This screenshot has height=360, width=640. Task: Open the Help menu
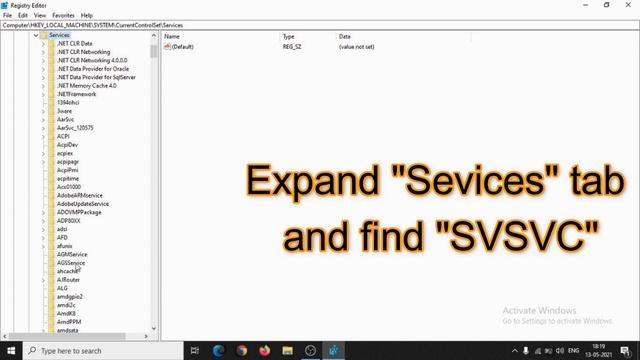point(87,15)
